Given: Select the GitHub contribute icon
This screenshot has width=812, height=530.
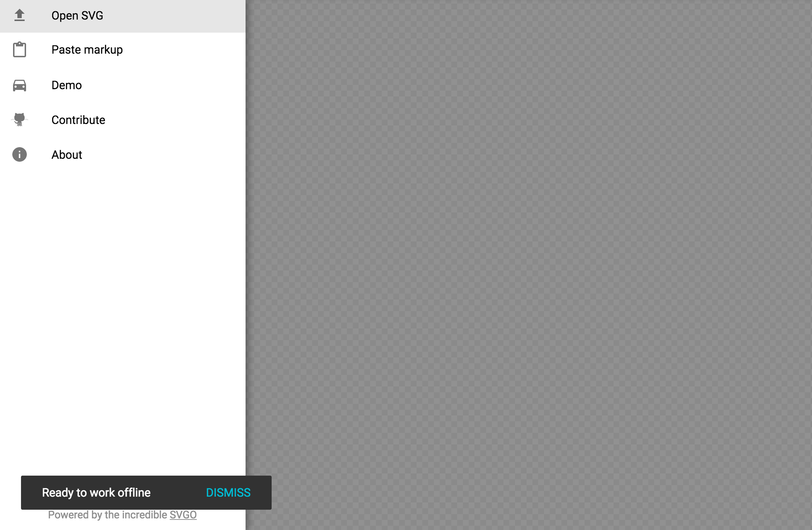Looking at the screenshot, I should [20, 119].
